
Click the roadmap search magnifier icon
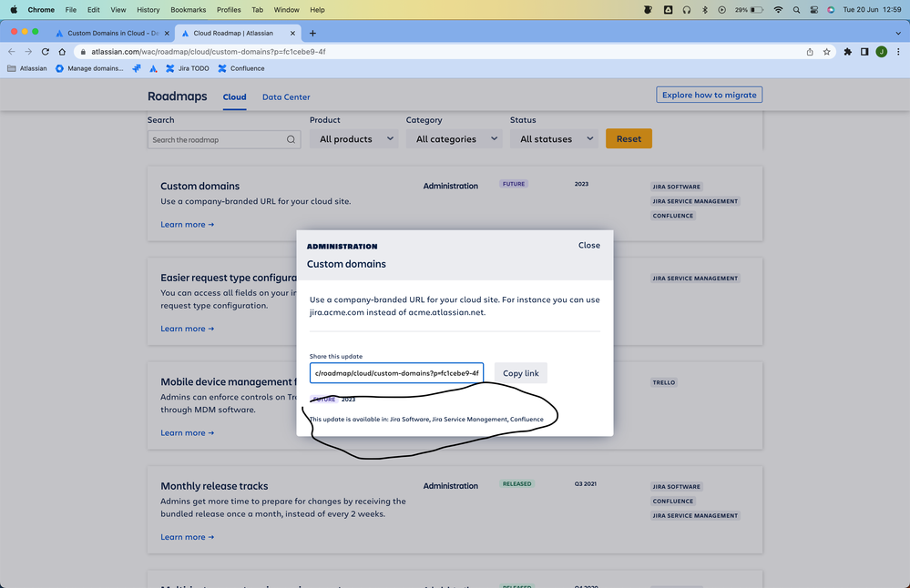(291, 139)
